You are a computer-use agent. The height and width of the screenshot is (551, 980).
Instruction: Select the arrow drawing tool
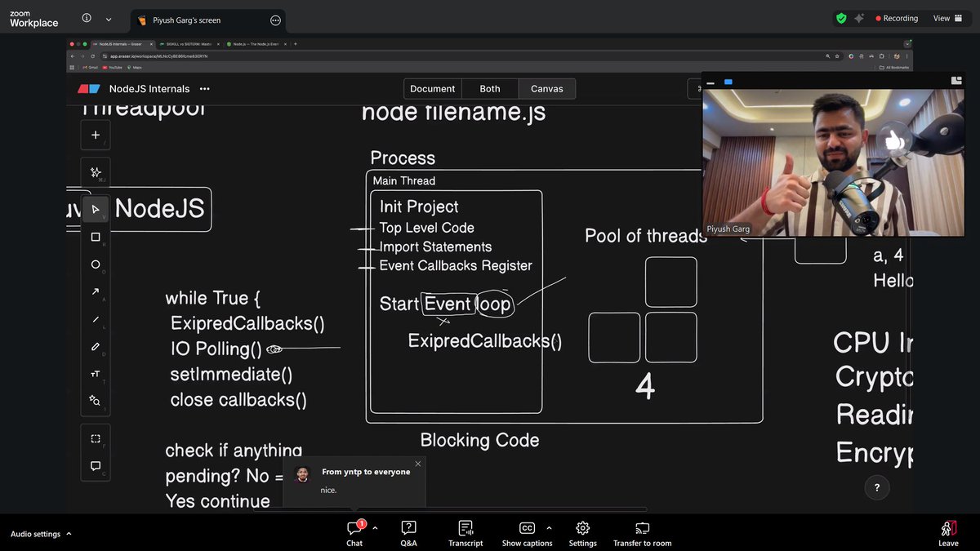coord(96,291)
